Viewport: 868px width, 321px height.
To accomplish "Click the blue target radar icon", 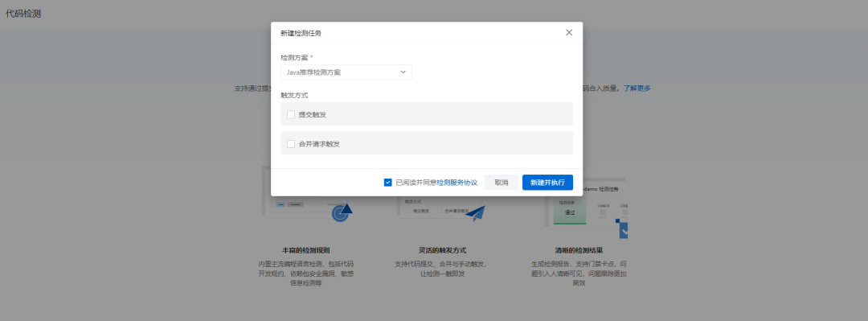I will [342, 213].
